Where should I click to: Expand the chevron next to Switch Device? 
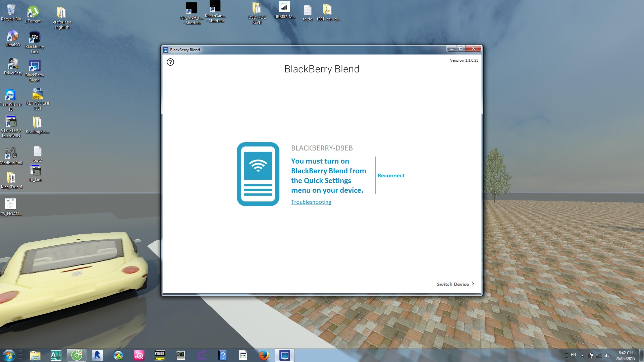[473, 284]
